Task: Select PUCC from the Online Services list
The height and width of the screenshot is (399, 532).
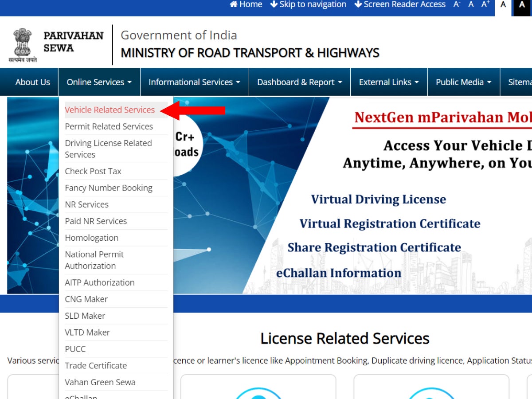Action: coord(75,349)
